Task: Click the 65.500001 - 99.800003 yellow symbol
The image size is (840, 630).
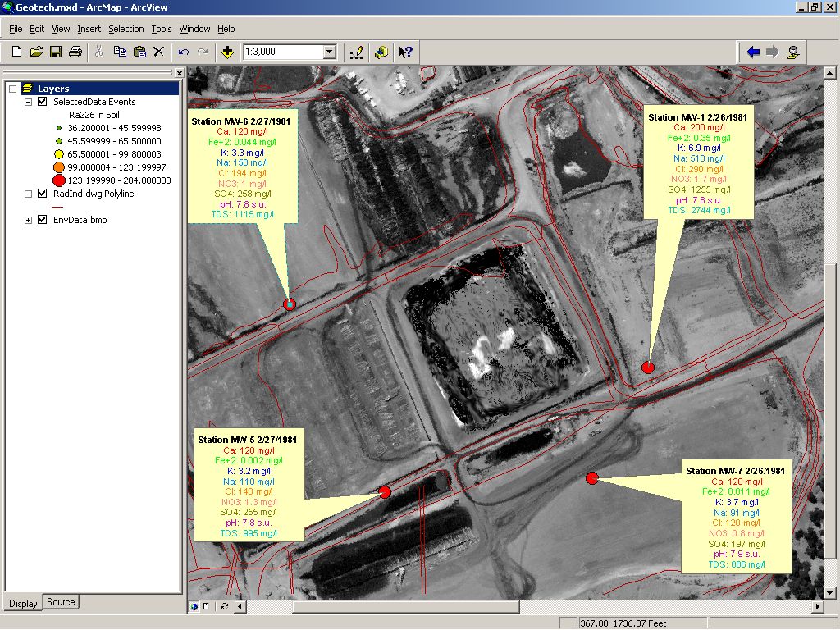Action: [x=59, y=154]
